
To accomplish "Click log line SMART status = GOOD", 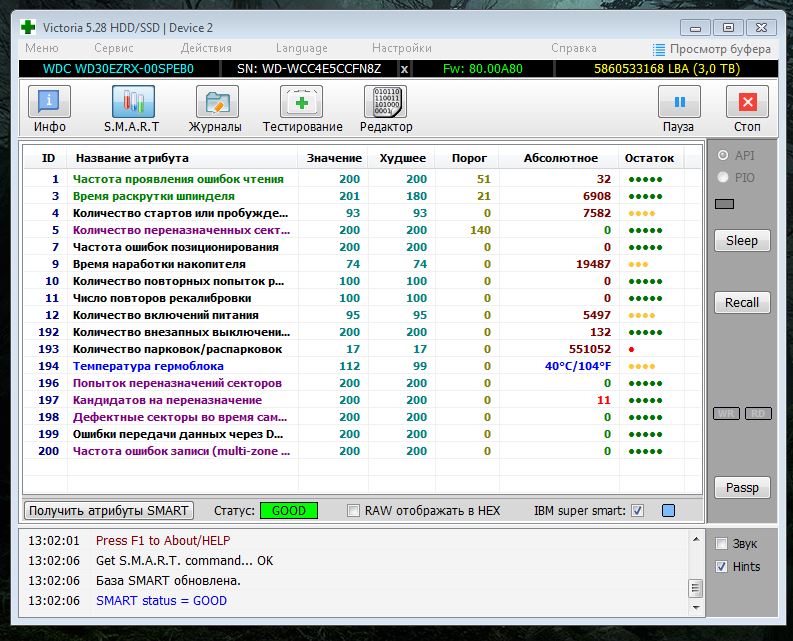I will 161,601.
